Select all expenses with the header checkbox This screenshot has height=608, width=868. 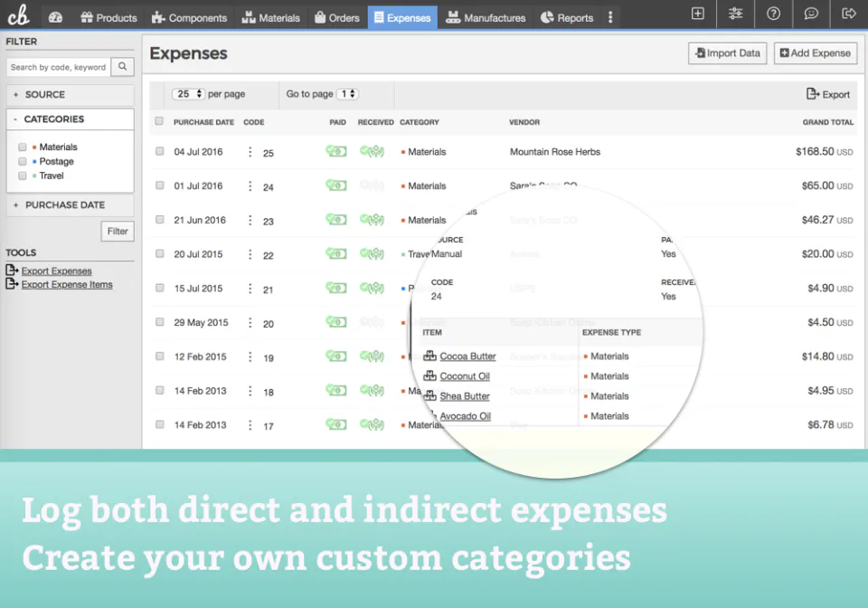click(x=159, y=122)
